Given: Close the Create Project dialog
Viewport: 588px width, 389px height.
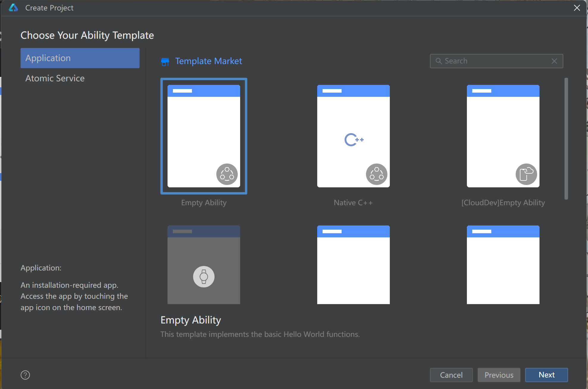Looking at the screenshot, I should tap(577, 8).
